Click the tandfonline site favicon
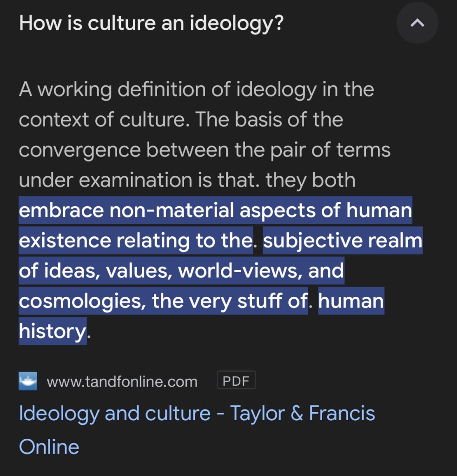The image size is (457, 476). tap(28, 382)
